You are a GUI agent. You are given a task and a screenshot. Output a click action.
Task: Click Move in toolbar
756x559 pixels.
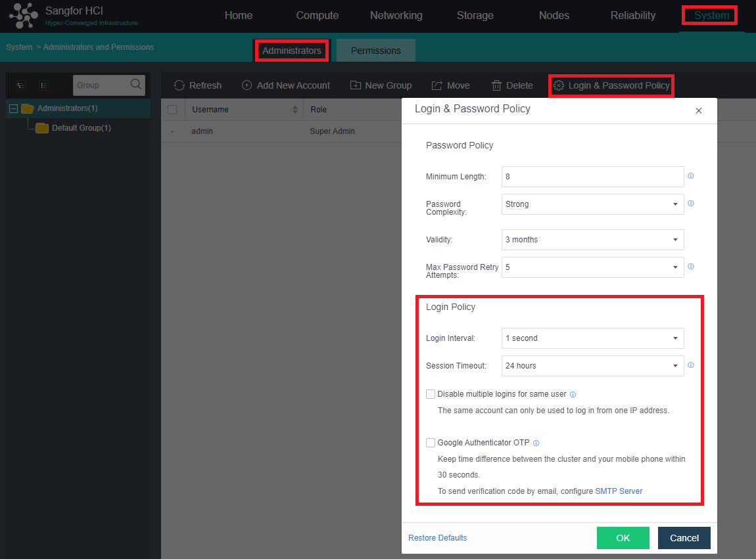point(450,85)
